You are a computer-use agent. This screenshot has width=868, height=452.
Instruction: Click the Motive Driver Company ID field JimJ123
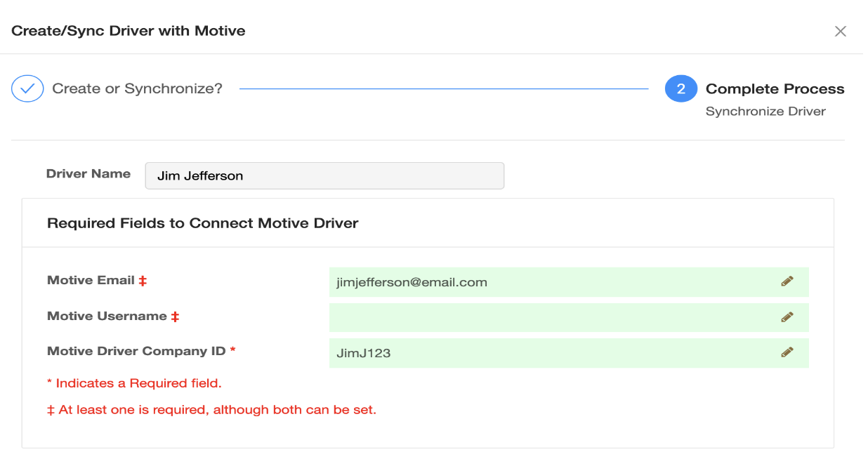(569, 353)
